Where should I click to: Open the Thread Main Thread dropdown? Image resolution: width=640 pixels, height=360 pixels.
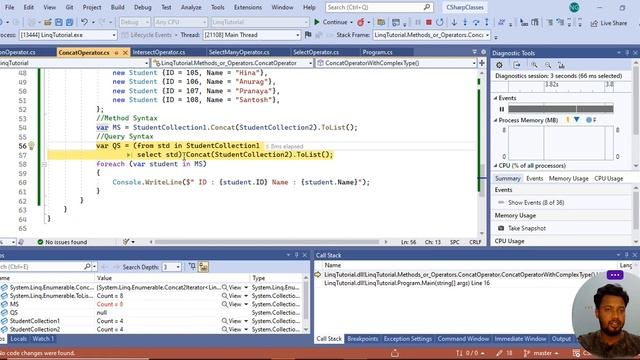(x=252, y=35)
